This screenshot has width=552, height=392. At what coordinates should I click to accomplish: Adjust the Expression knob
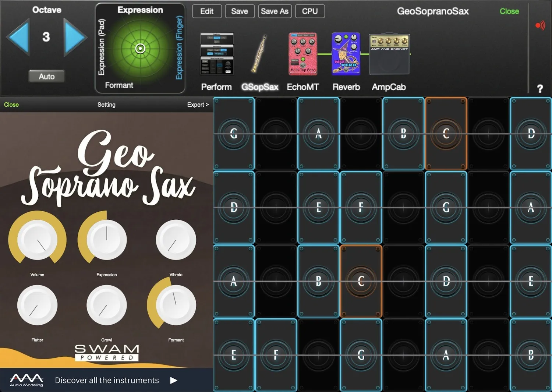click(x=106, y=240)
